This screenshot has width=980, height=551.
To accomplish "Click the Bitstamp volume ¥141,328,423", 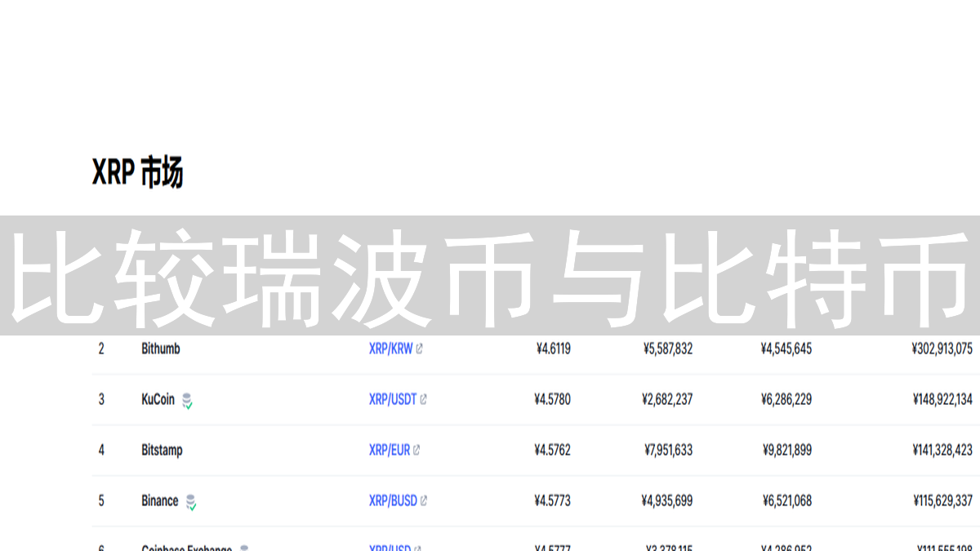I will tap(942, 450).
